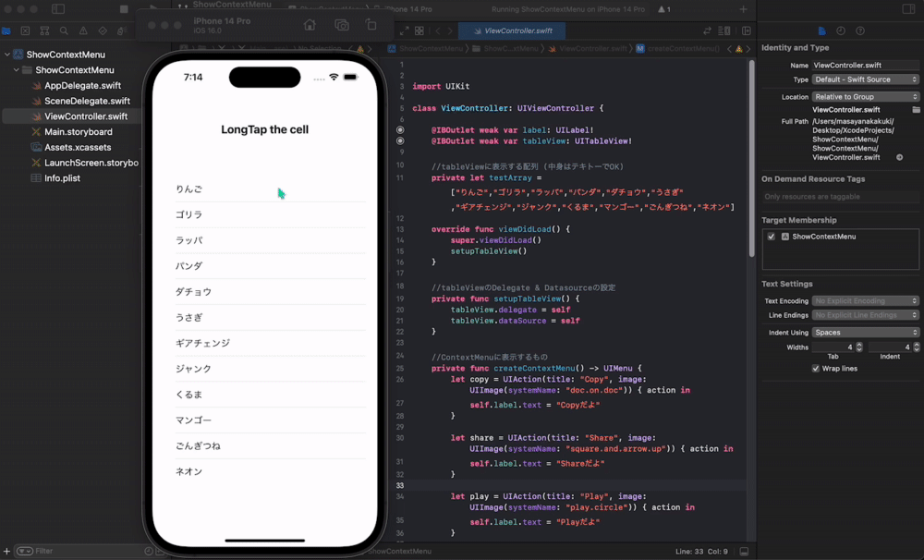Select the Find navigator magnifying glass icon

coord(65,30)
